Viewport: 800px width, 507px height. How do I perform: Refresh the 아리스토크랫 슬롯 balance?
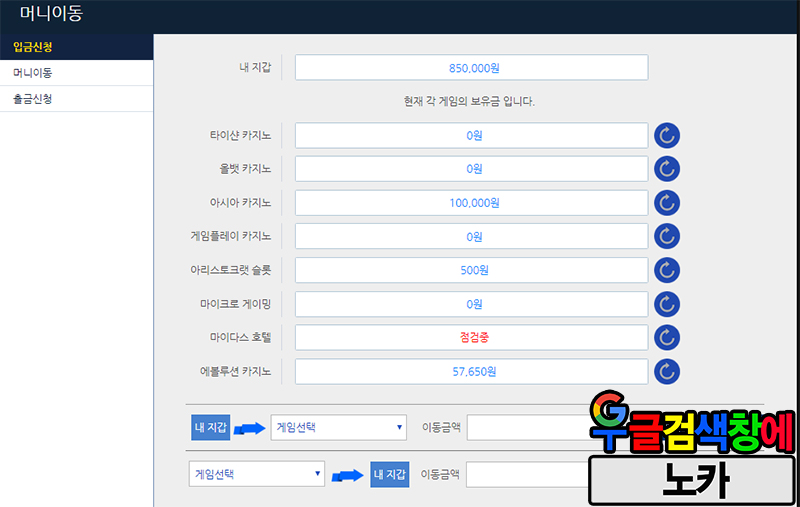click(x=667, y=270)
